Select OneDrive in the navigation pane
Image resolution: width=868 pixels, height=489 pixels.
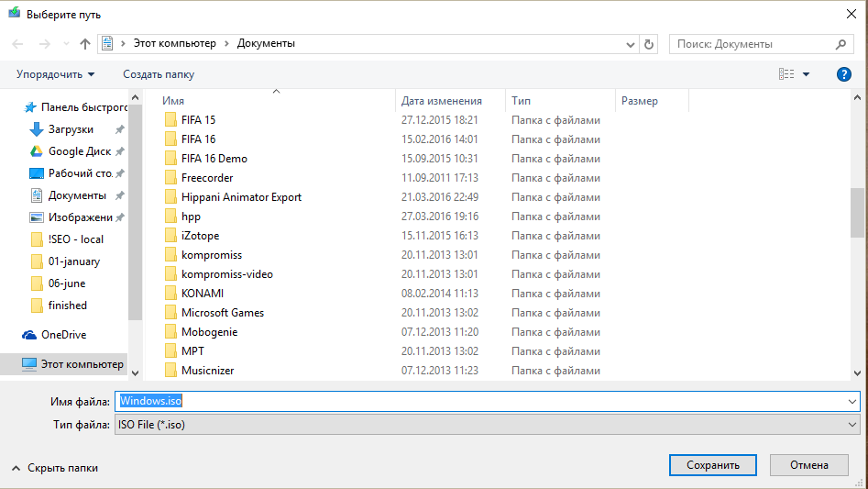click(x=63, y=335)
